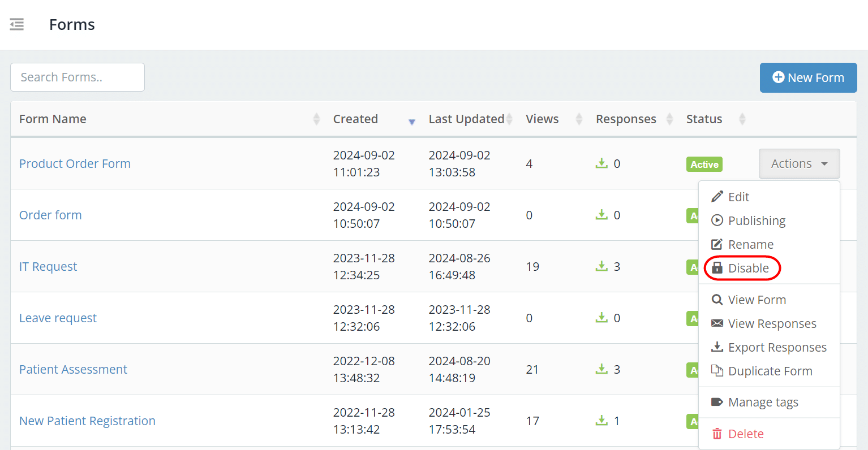The width and height of the screenshot is (868, 450).
Task: Choose Edit from the Actions menu
Action: tap(769, 197)
